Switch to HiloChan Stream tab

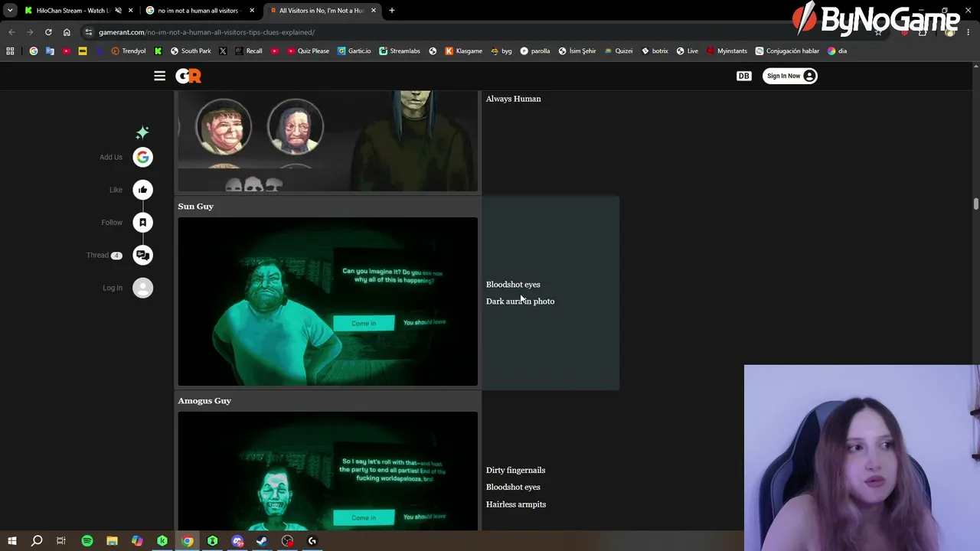[78, 11]
